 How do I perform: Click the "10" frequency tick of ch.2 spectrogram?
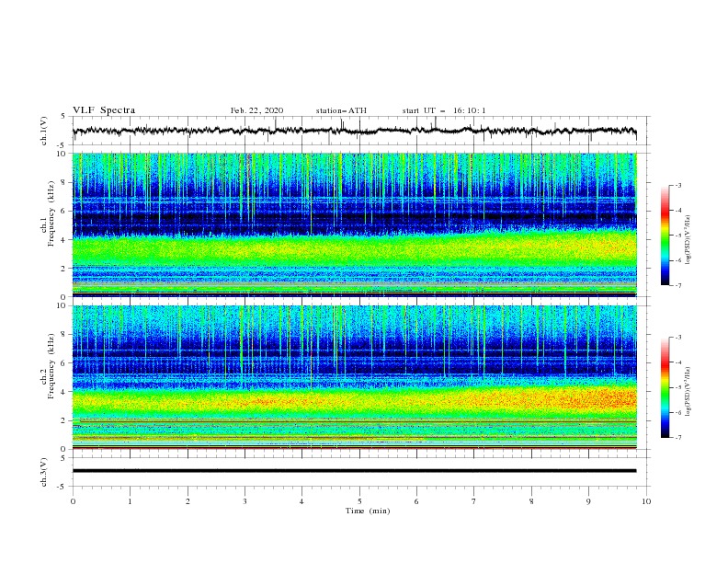[x=62, y=305]
